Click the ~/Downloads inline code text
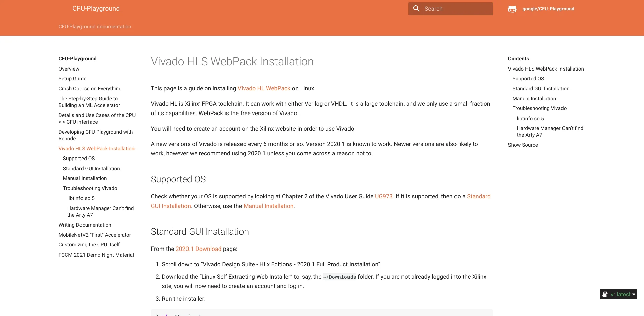This screenshot has width=644, height=316. tap(339, 277)
